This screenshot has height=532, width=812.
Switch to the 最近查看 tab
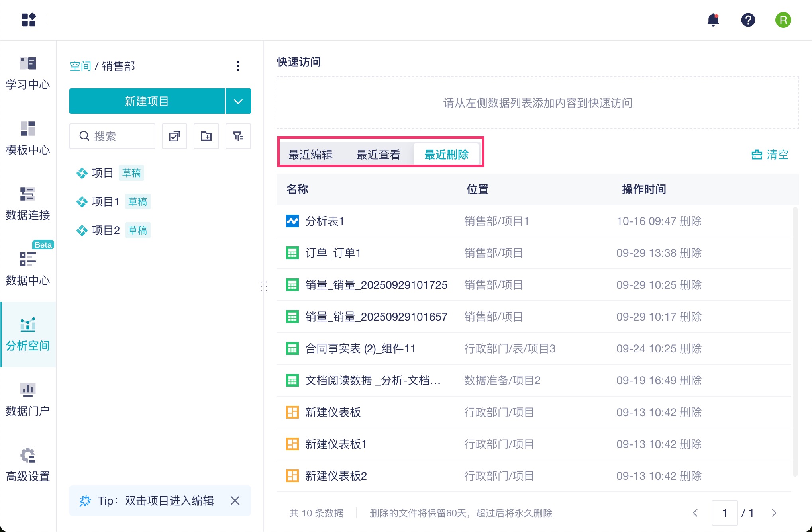pos(378,155)
